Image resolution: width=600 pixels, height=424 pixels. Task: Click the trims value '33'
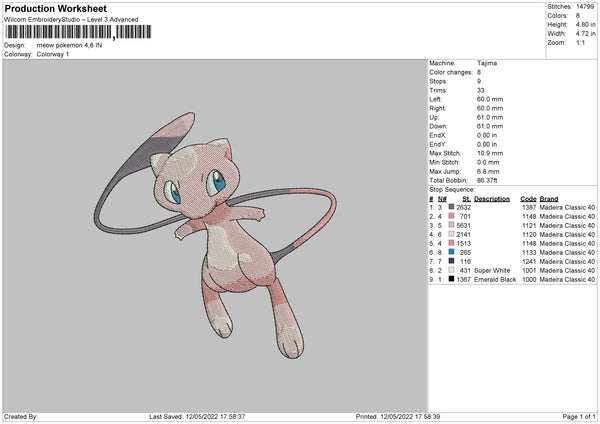pyautogui.click(x=481, y=90)
